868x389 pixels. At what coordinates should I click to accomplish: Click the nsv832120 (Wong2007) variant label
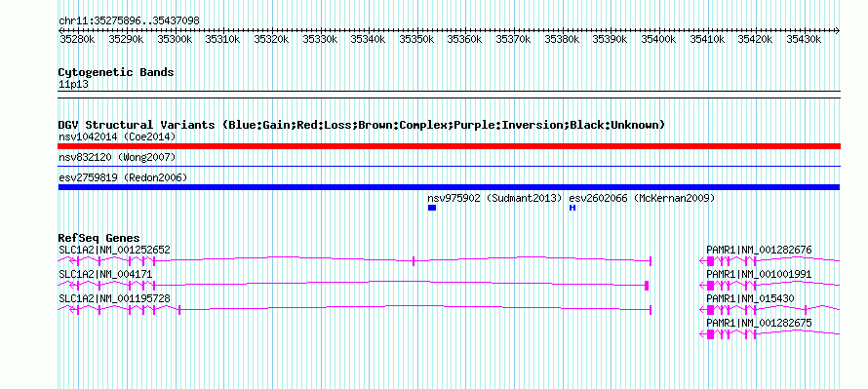[117, 157]
